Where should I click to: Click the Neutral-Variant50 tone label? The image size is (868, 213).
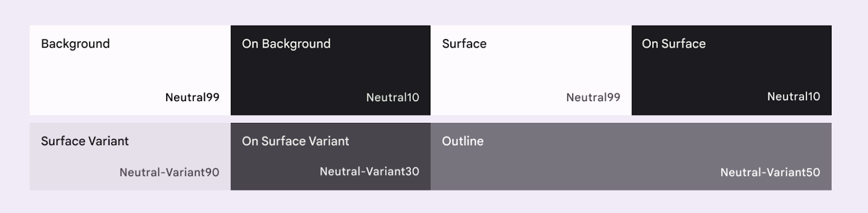[770, 173]
